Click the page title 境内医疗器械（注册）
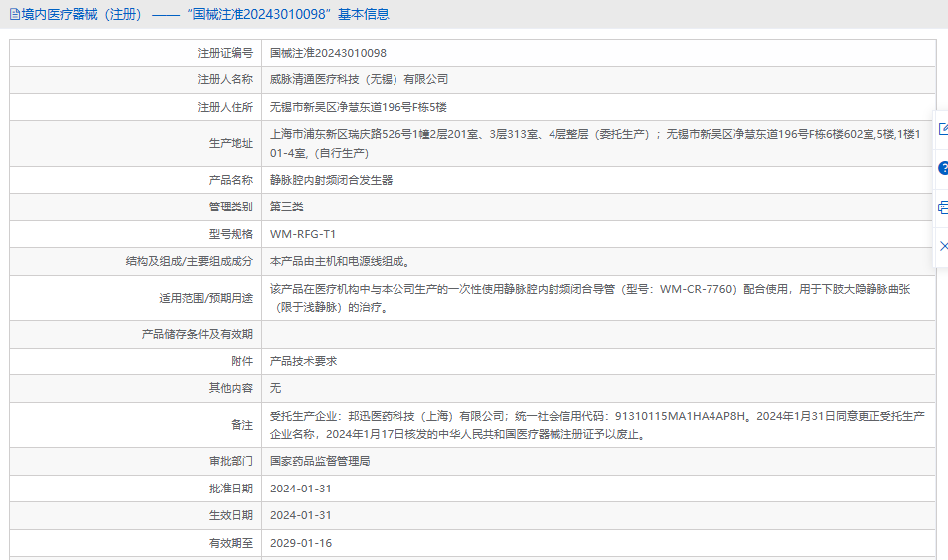 (x=82, y=15)
